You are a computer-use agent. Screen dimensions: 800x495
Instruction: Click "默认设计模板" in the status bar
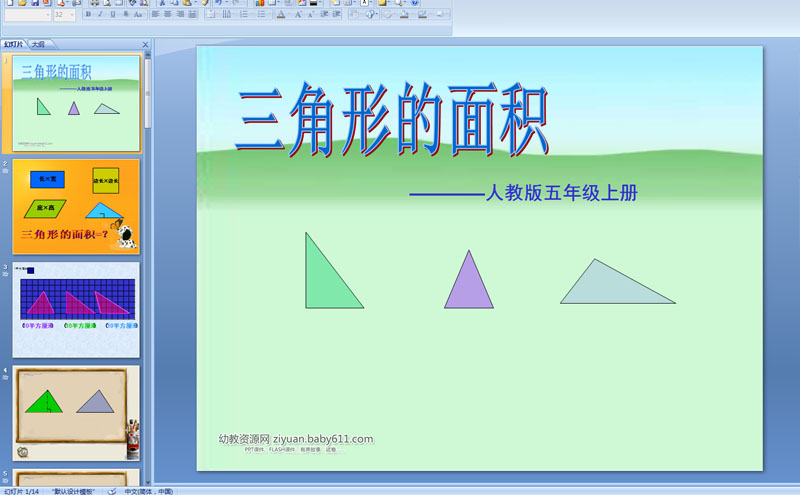(73, 491)
